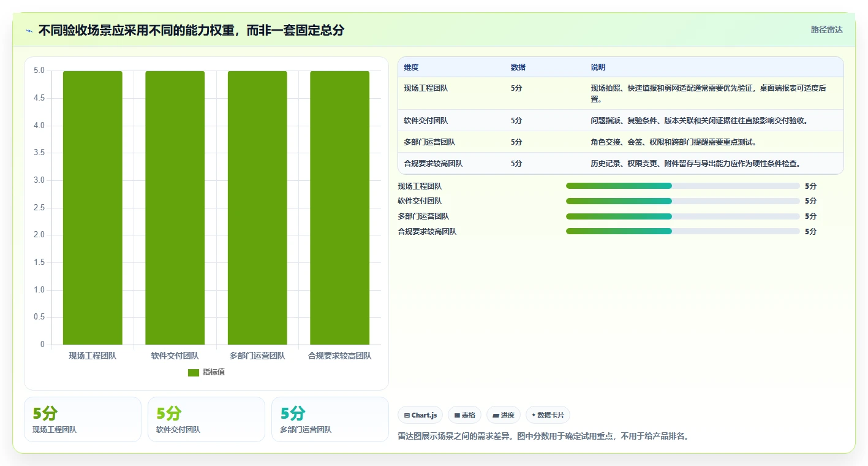Click the 合规要求较高团队 progress bar
868x466 pixels.
point(683,231)
